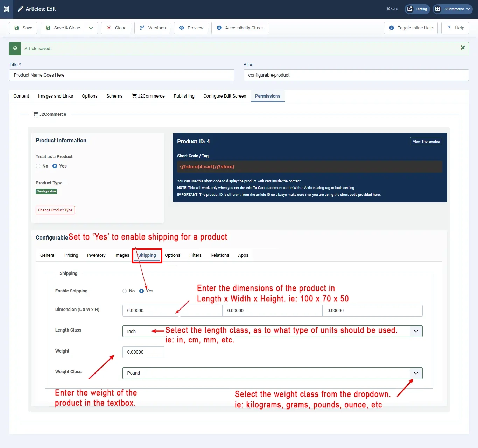Click the Preview button
The height and width of the screenshot is (448, 478).
tap(191, 28)
